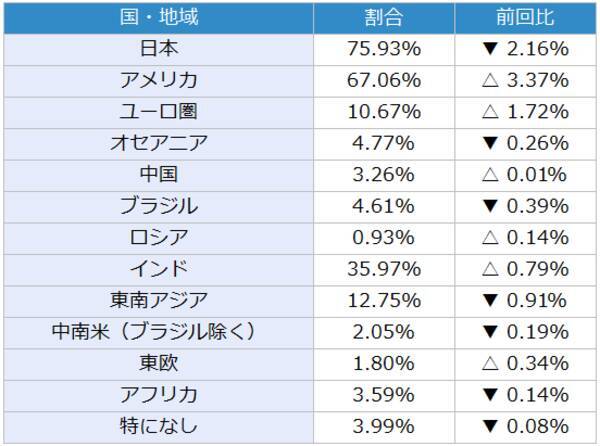Click the 前回比 column header
This screenshot has width=600, height=446.
(x=524, y=18)
